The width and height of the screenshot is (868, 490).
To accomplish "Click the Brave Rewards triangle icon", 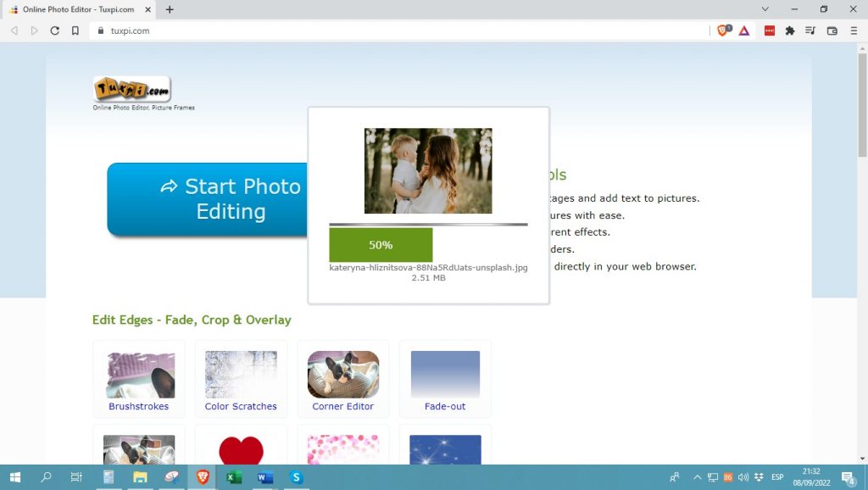I will [743, 31].
